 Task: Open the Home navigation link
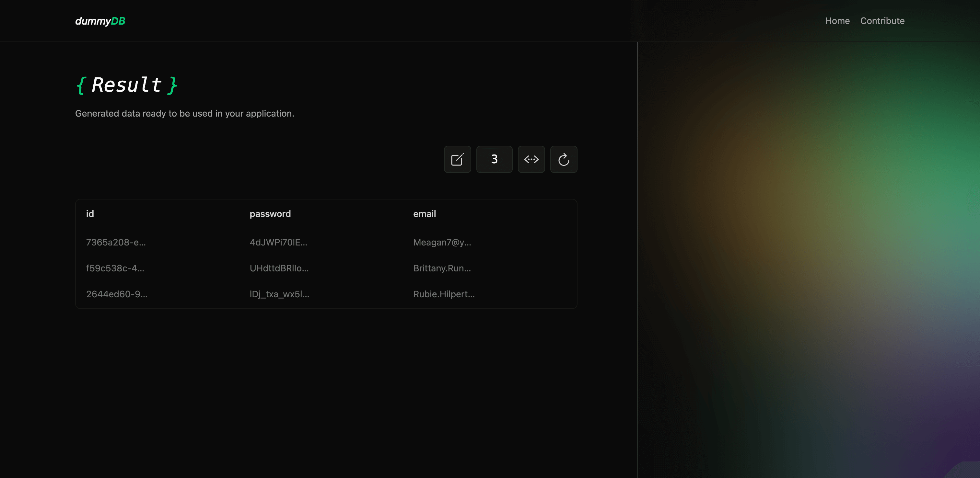(x=837, y=21)
